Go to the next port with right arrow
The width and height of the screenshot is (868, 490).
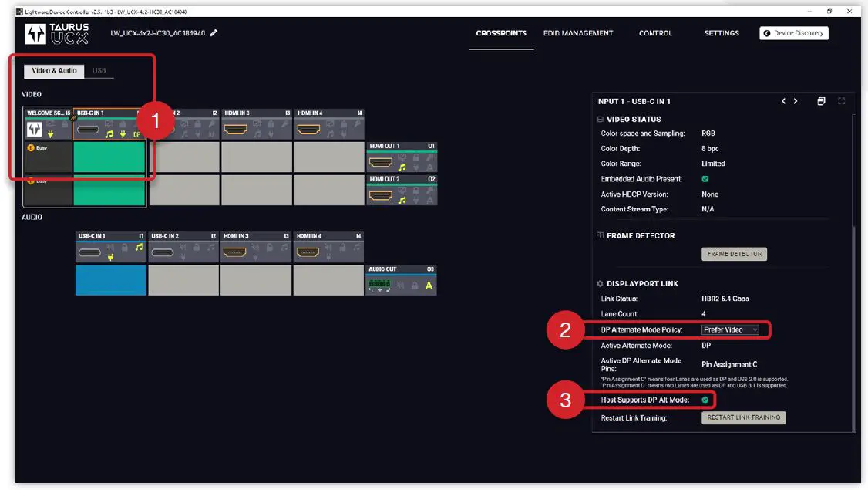click(796, 101)
